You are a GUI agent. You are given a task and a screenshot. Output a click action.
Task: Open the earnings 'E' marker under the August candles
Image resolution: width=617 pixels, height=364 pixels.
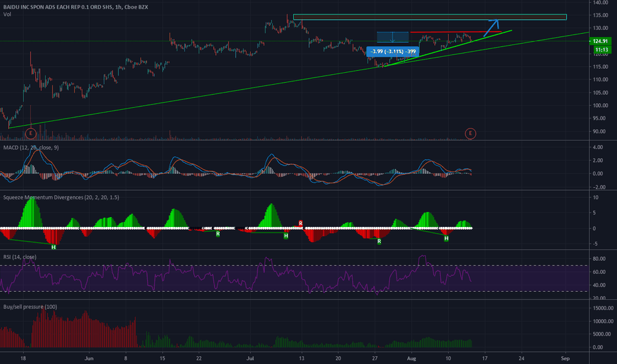(x=470, y=134)
